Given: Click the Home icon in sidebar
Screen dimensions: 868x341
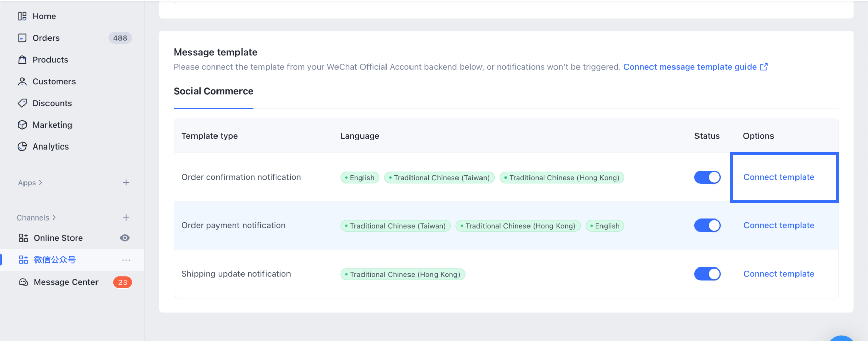Looking at the screenshot, I should [22, 16].
